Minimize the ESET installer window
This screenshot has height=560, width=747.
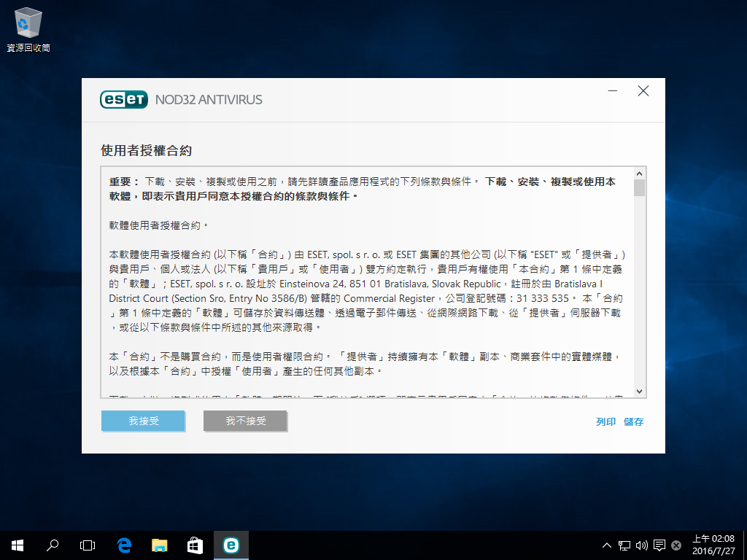pyautogui.click(x=613, y=91)
